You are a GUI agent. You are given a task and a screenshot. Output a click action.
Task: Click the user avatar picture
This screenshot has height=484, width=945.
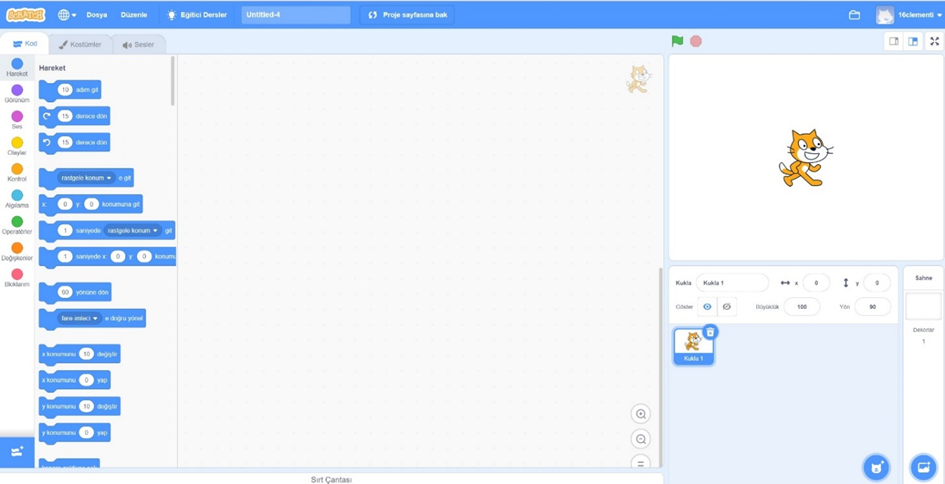(885, 15)
